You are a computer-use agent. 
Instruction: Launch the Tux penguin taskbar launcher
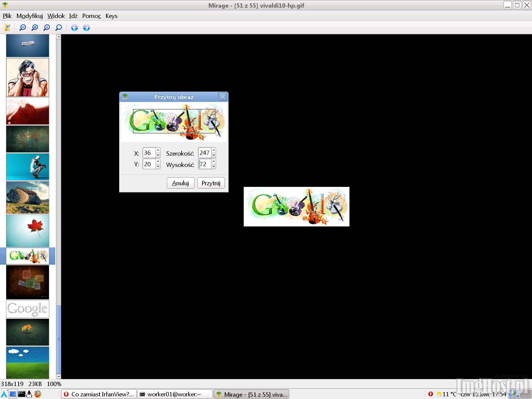pos(30,394)
